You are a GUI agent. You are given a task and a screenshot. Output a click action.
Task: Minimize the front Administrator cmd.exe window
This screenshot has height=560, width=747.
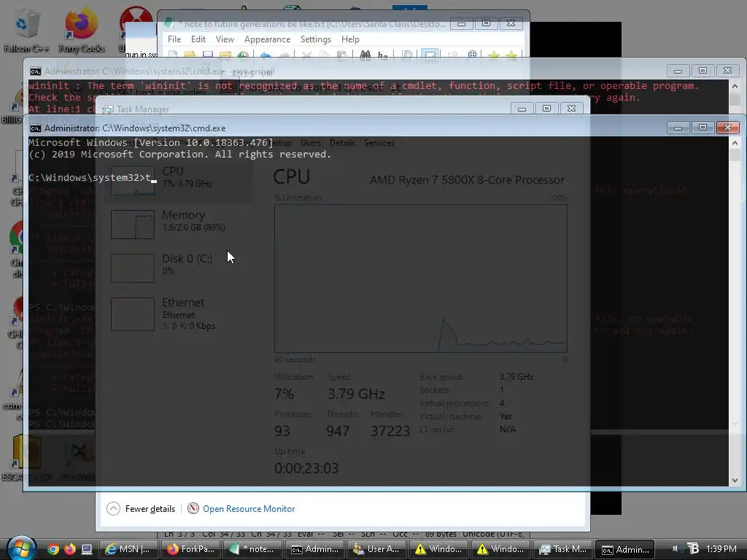point(678,127)
